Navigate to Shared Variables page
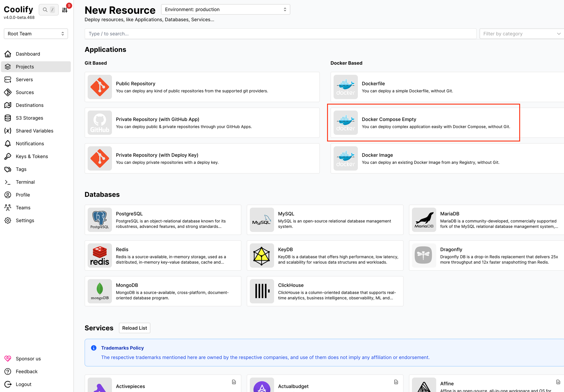This screenshot has width=564, height=392. pyautogui.click(x=34, y=131)
